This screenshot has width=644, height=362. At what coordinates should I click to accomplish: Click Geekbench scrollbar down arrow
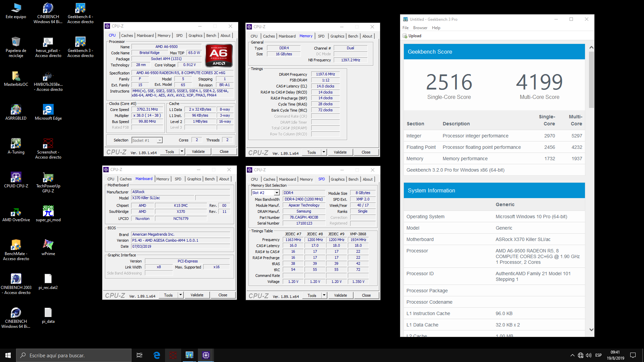click(x=591, y=329)
